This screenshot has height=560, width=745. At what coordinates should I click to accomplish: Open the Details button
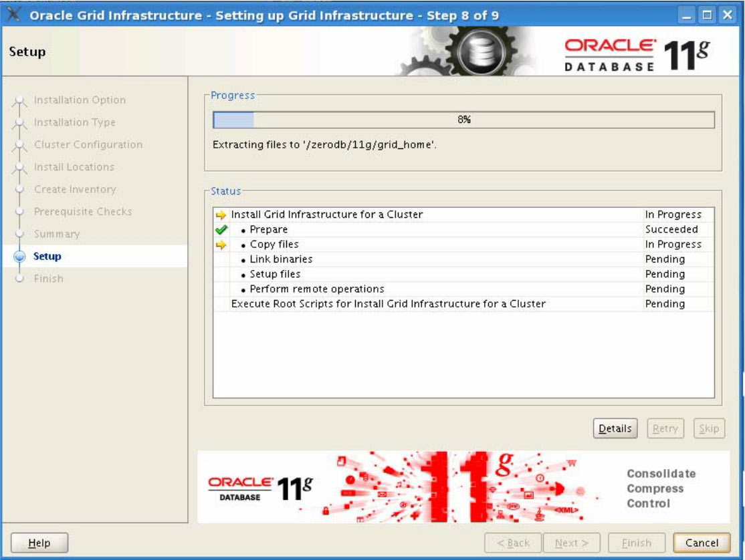click(x=615, y=429)
